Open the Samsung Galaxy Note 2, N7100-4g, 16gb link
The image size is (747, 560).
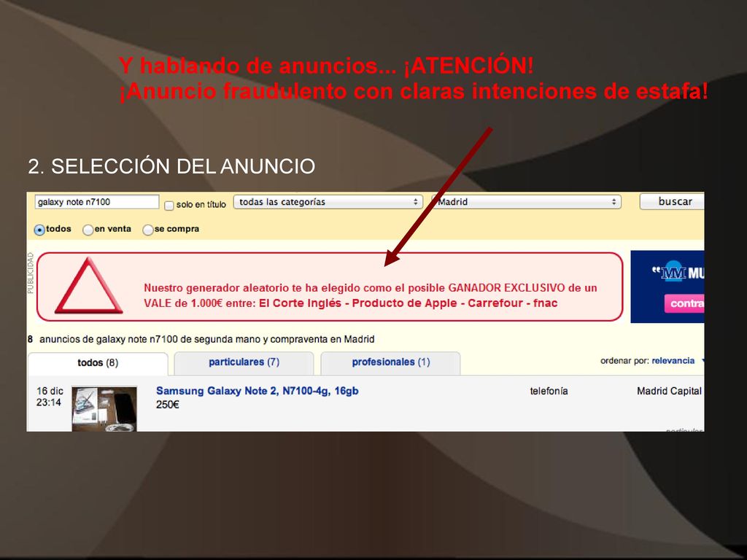(x=258, y=391)
